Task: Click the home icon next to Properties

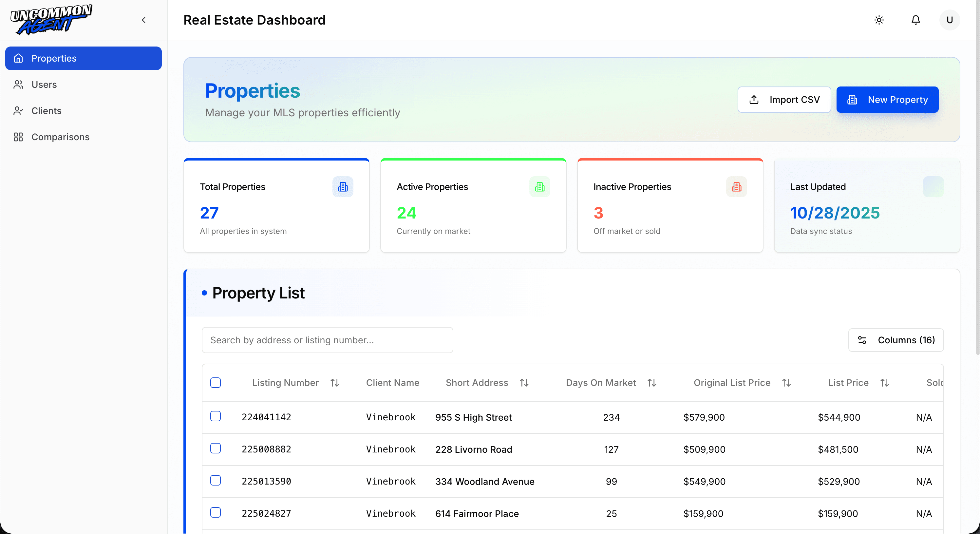Action: pos(19,58)
